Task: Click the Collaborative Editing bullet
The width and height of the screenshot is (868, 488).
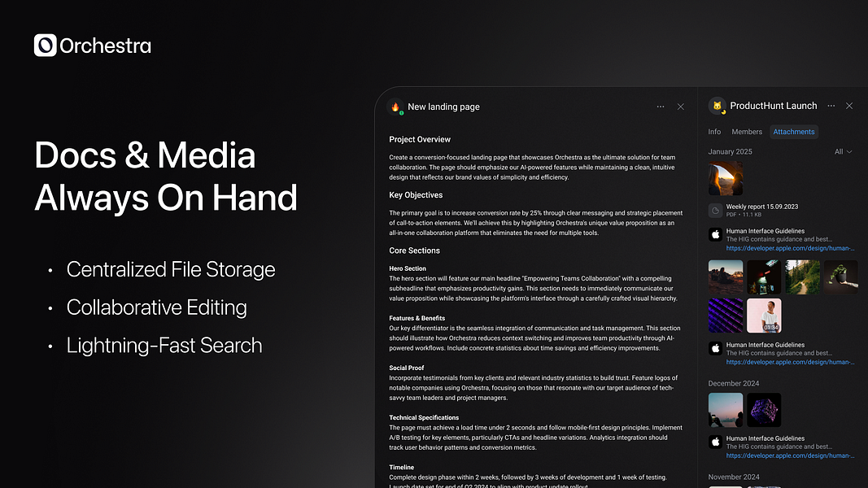Action: click(x=157, y=307)
